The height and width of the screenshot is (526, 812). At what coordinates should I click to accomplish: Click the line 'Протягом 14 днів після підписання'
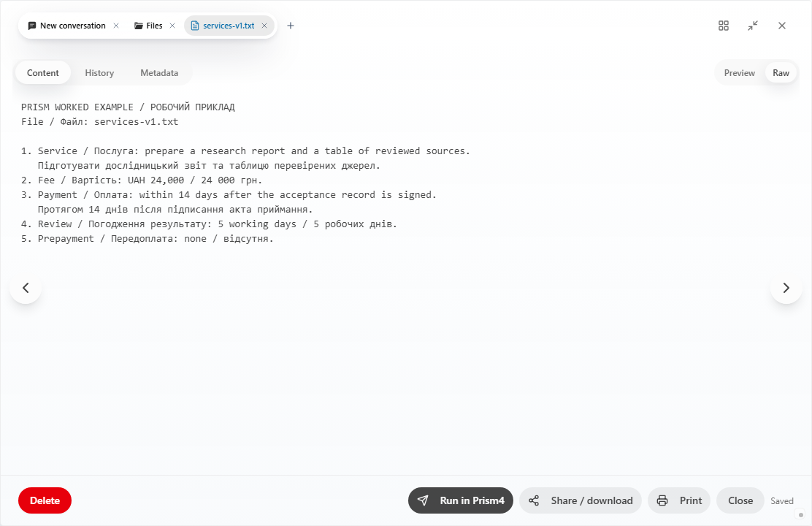(x=175, y=210)
